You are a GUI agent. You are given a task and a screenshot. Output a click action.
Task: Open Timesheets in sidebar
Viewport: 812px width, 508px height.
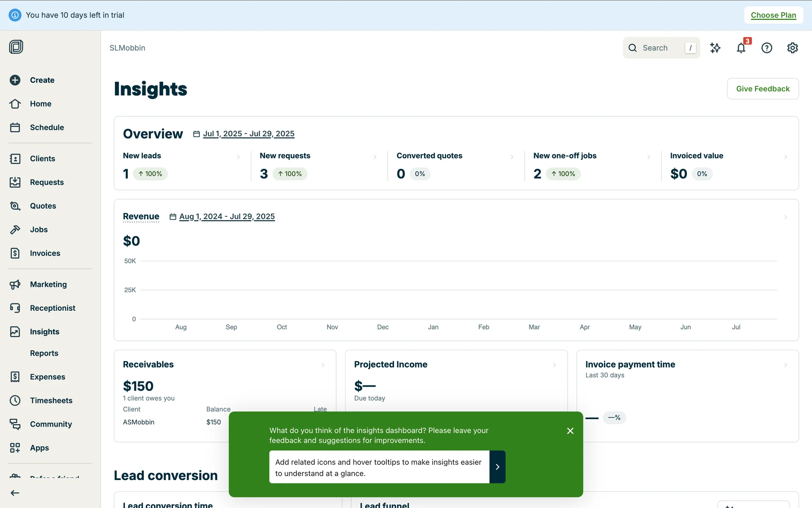click(51, 400)
